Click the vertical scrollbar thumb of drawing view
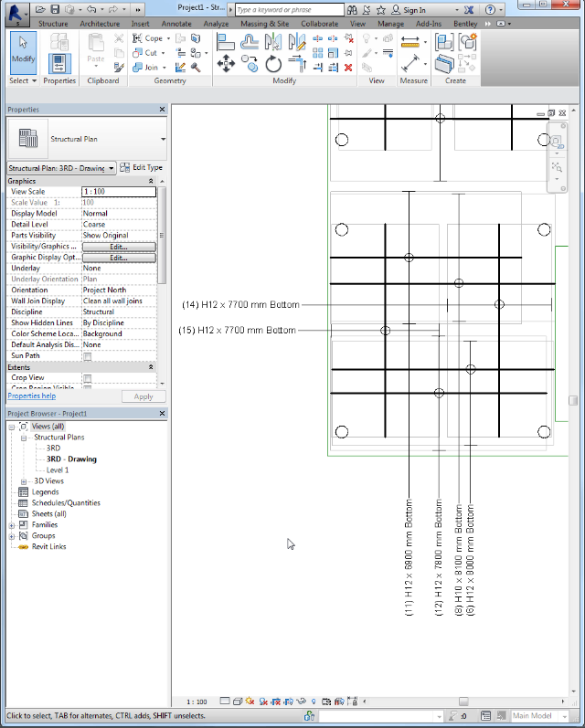 (573, 401)
